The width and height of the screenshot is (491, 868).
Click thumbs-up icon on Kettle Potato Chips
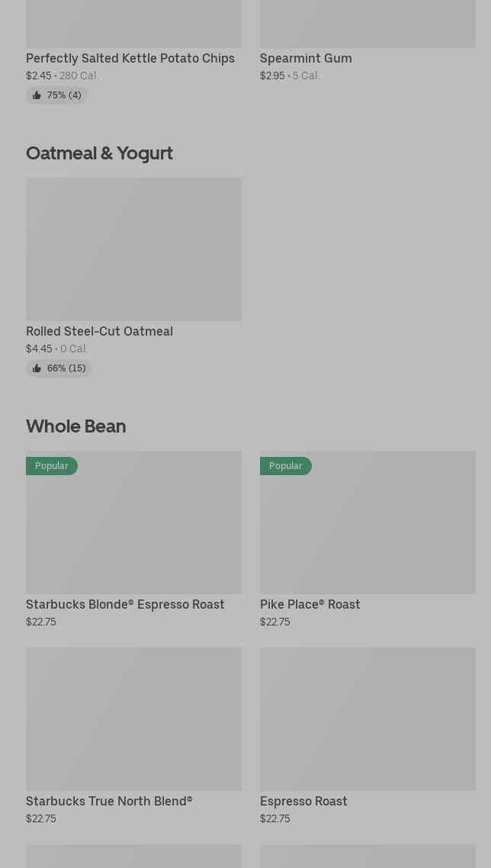(37, 95)
